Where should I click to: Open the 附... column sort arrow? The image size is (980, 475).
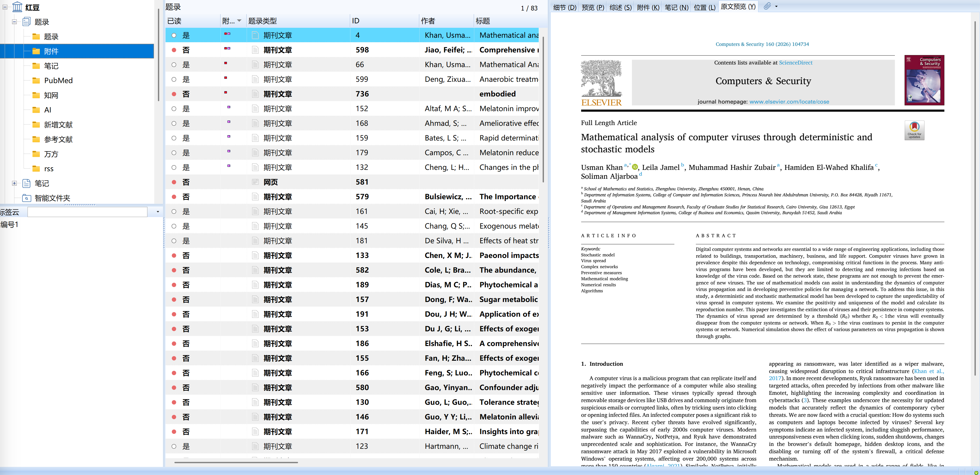239,20
